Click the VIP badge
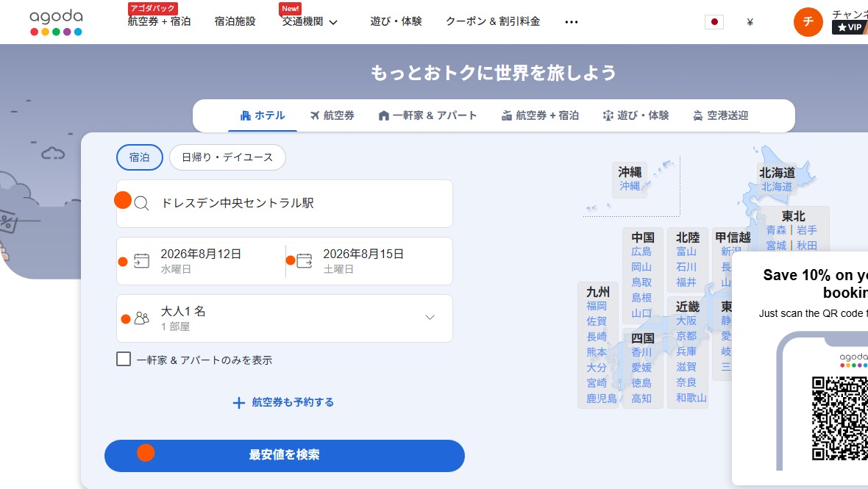This screenshot has height=489, width=868. [850, 27]
